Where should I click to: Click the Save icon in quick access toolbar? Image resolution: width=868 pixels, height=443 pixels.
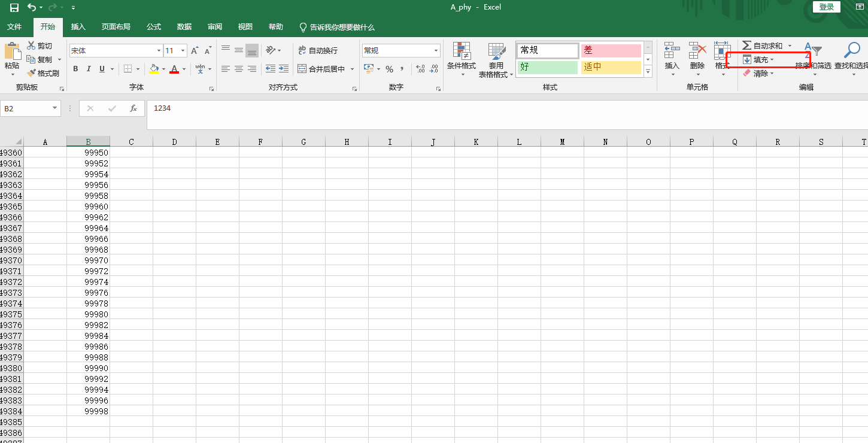tap(14, 8)
